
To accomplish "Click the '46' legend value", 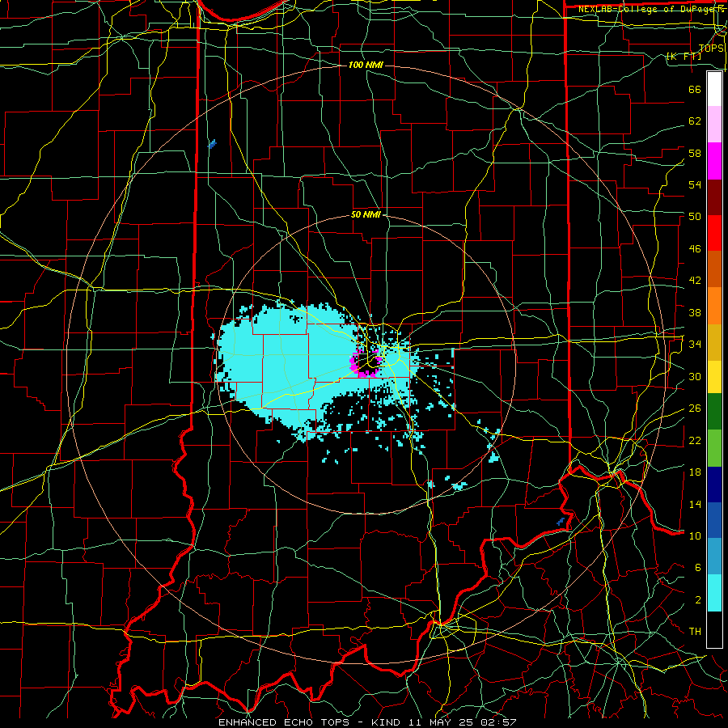I will pos(695,249).
